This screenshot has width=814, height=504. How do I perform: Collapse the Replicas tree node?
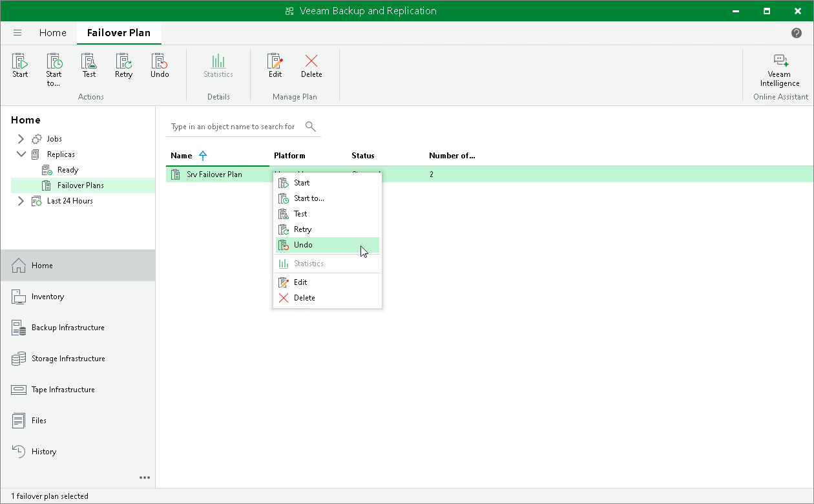point(21,154)
